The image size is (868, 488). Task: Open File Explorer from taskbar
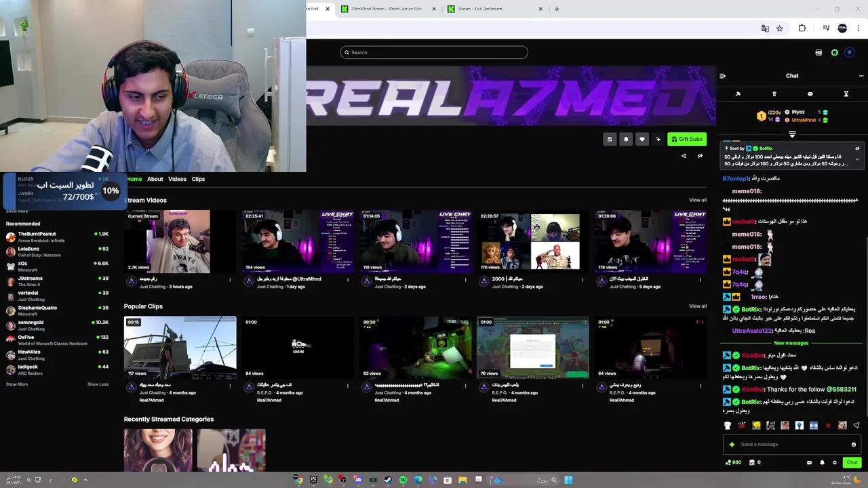(462, 480)
